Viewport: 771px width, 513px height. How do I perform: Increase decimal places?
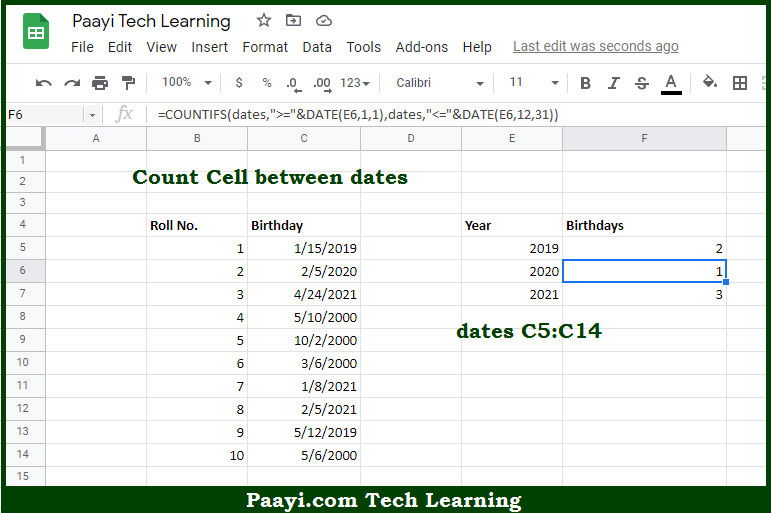pyautogui.click(x=322, y=84)
